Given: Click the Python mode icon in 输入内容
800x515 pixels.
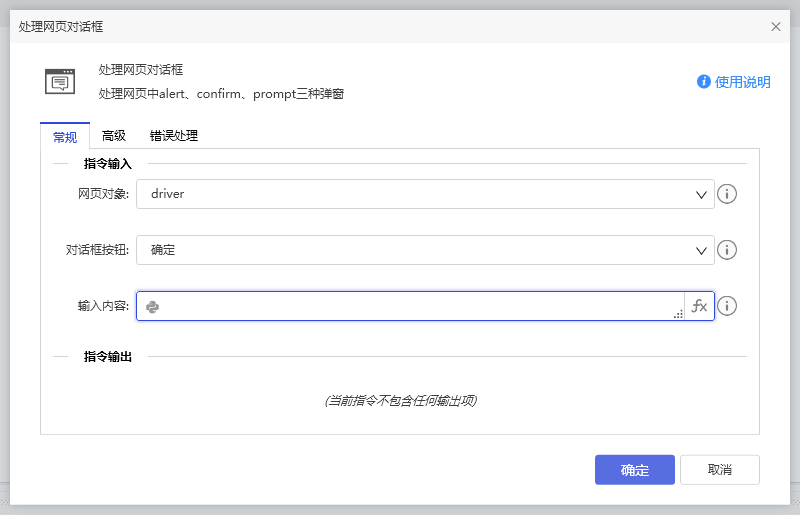Looking at the screenshot, I should pyautogui.click(x=153, y=307).
